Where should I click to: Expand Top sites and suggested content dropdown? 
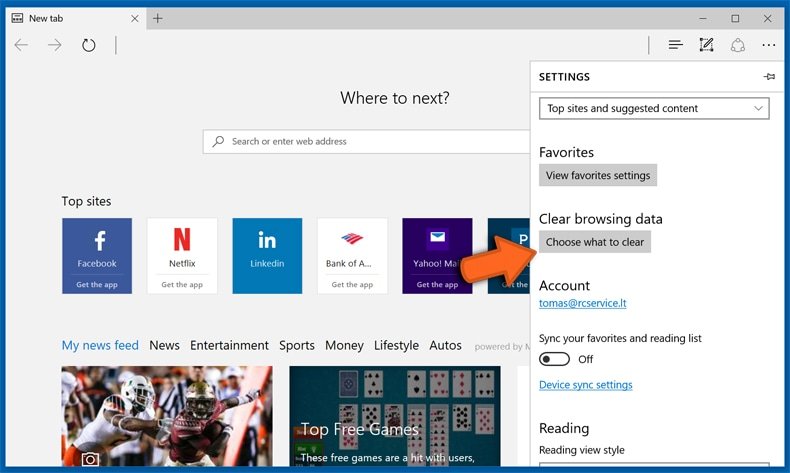tap(654, 108)
